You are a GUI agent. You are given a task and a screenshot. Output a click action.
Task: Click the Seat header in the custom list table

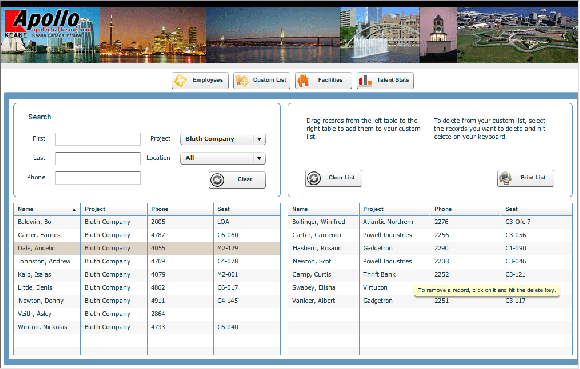537,209
